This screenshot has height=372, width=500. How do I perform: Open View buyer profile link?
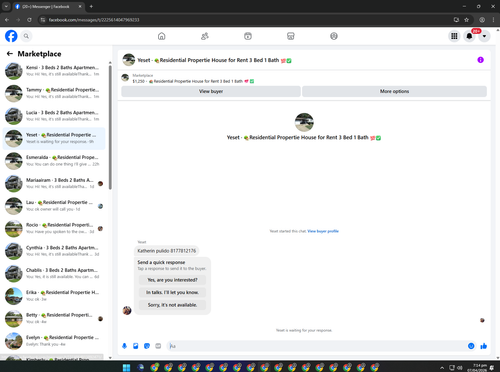coord(323,231)
